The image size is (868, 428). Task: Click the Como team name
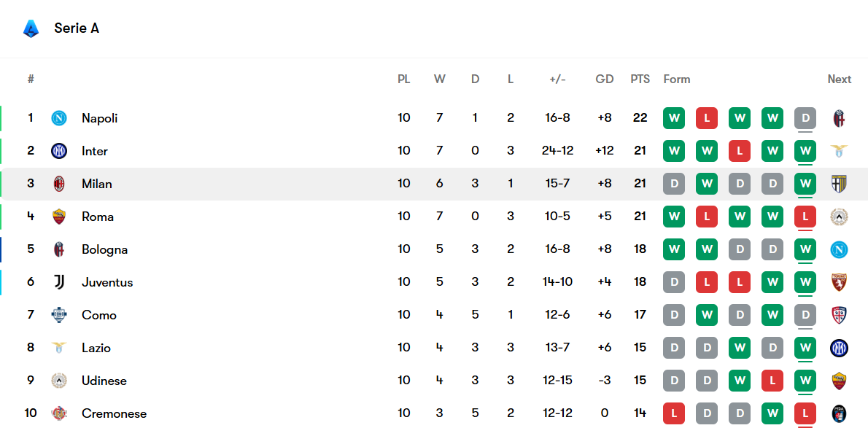click(99, 315)
